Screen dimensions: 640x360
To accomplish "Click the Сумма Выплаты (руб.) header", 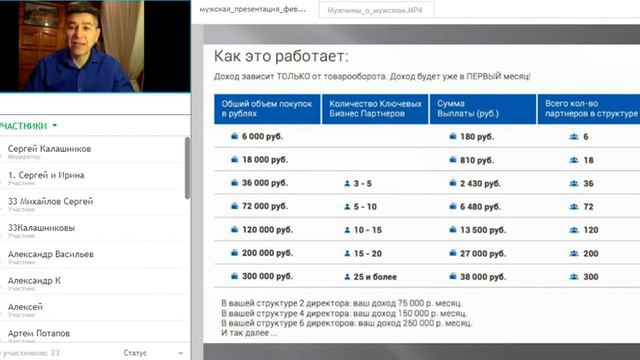I will tap(483, 109).
